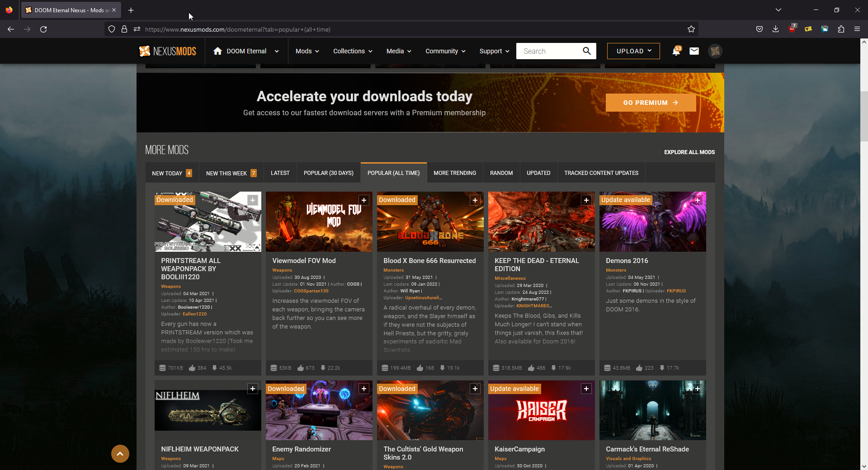Image resolution: width=868 pixels, height=470 pixels.
Task: Track Viewmodel FOV Mod with plus button
Action: 364,200
